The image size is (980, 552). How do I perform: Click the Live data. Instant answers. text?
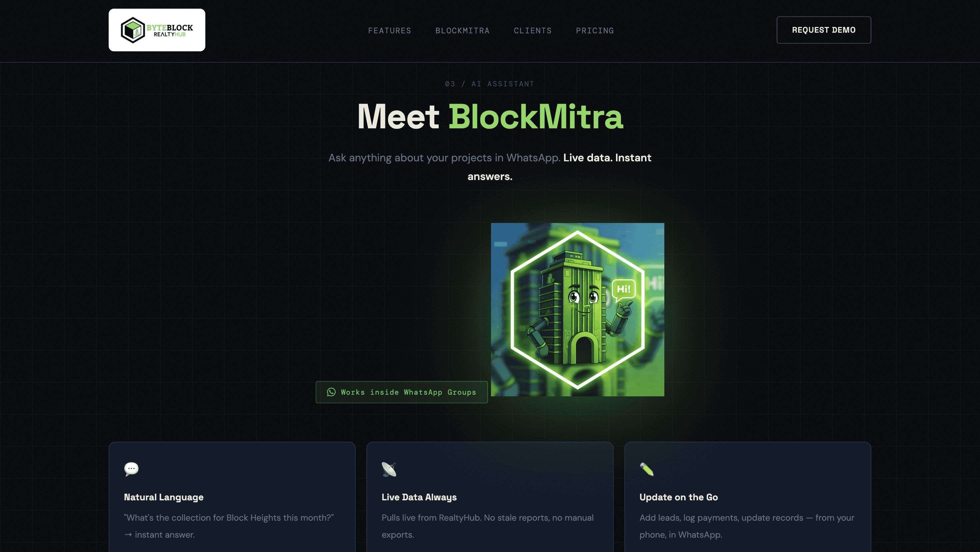click(x=607, y=158)
